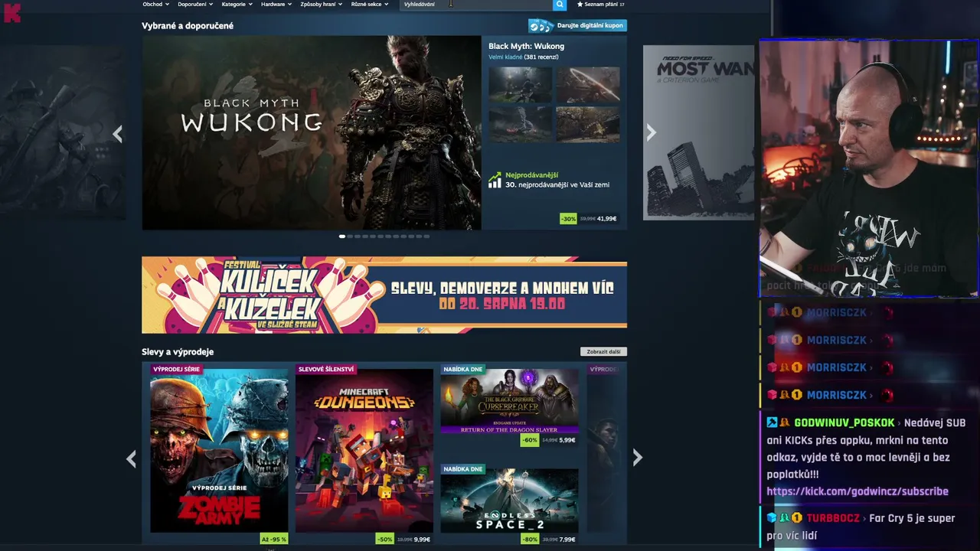This screenshot has height=551, width=980.
Task: Click the Vyhledávání search field
Action: (x=475, y=5)
